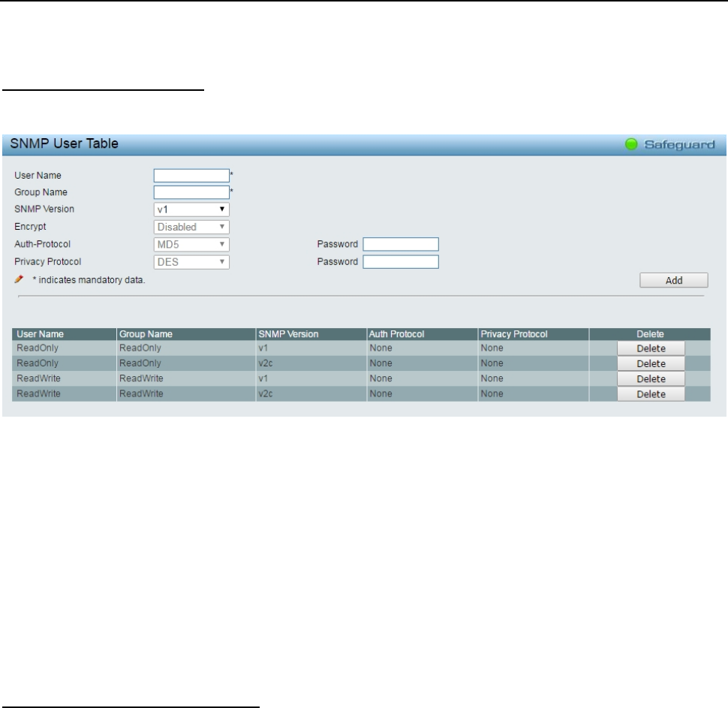Click the User Name form label
The width and height of the screenshot is (728, 708).
[38, 176]
